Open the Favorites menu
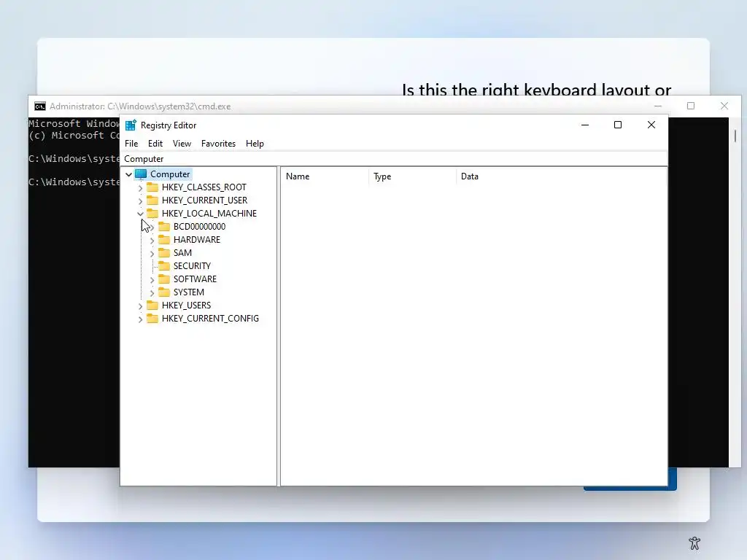The height and width of the screenshot is (560, 747). 218,144
